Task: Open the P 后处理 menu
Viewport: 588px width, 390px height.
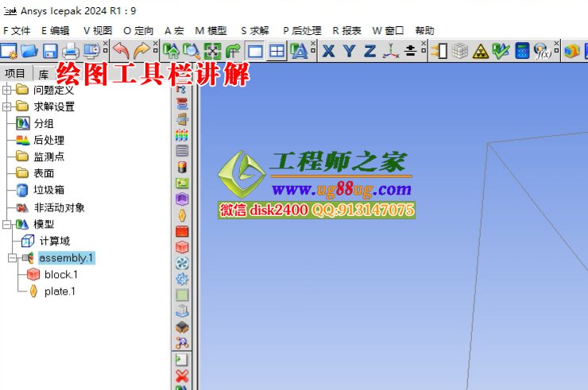Action: pos(301,30)
